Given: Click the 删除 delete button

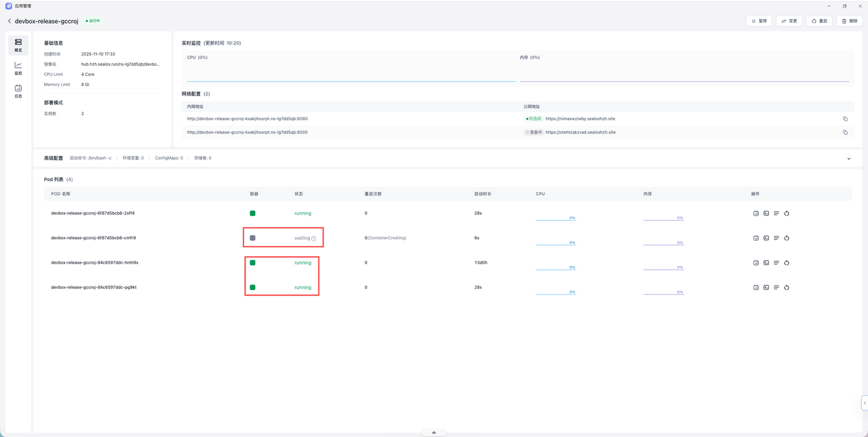Looking at the screenshot, I should pyautogui.click(x=850, y=21).
